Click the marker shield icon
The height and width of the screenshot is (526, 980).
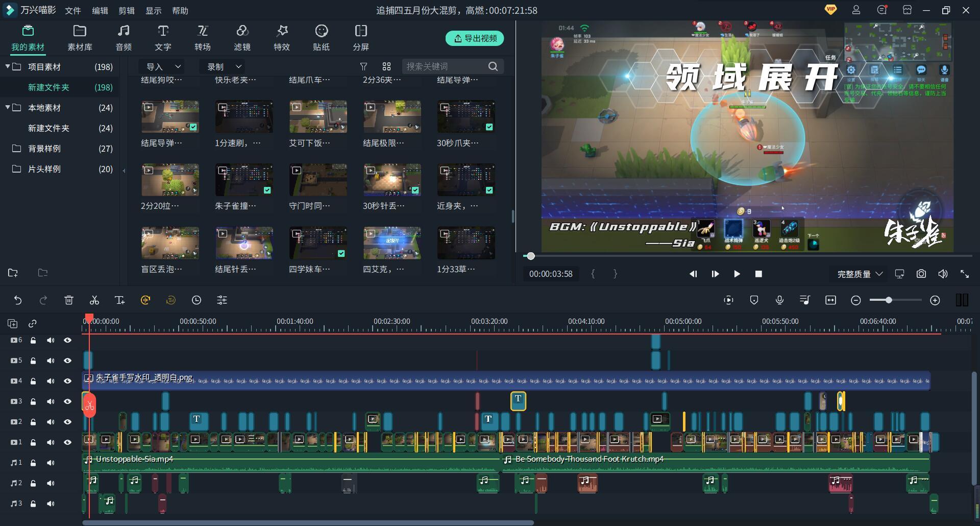tap(754, 300)
